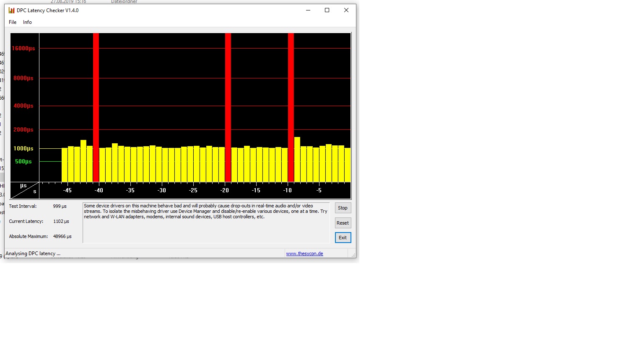
Task: Click the red spike near -20 seconds
Action: (x=228, y=107)
